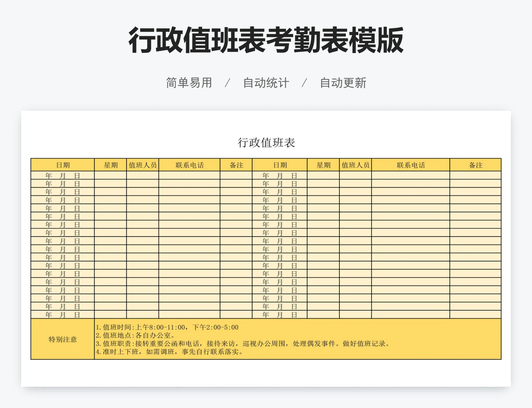Click the first empty 值班人员 cell
This screenshot has width=532, height=408.
pos(142,175)
